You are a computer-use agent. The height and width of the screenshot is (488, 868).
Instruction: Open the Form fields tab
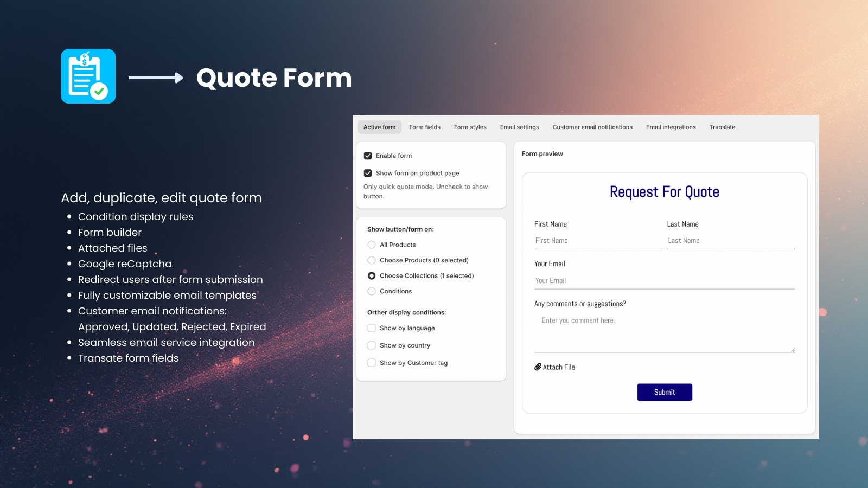(425, 127)
